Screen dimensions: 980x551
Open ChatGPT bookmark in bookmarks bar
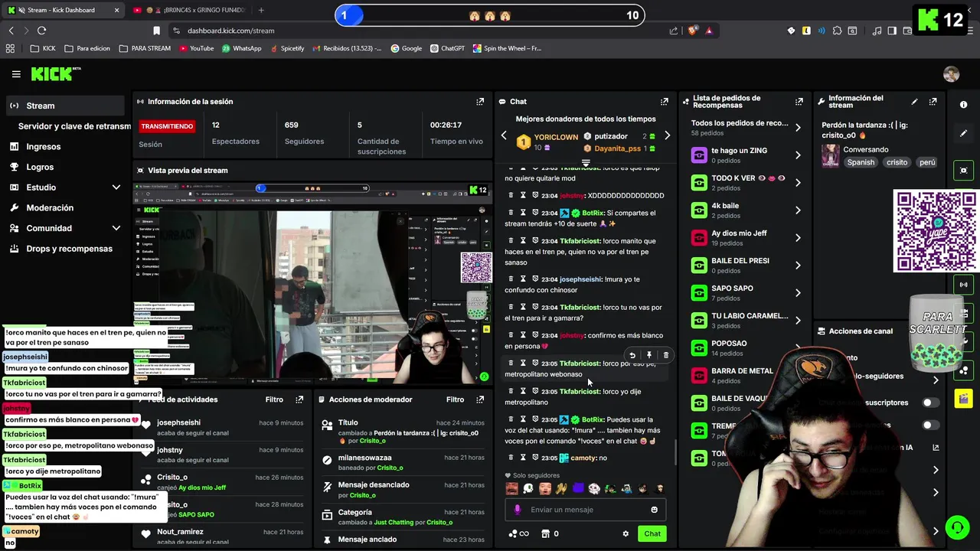click(x=446, y=48)
